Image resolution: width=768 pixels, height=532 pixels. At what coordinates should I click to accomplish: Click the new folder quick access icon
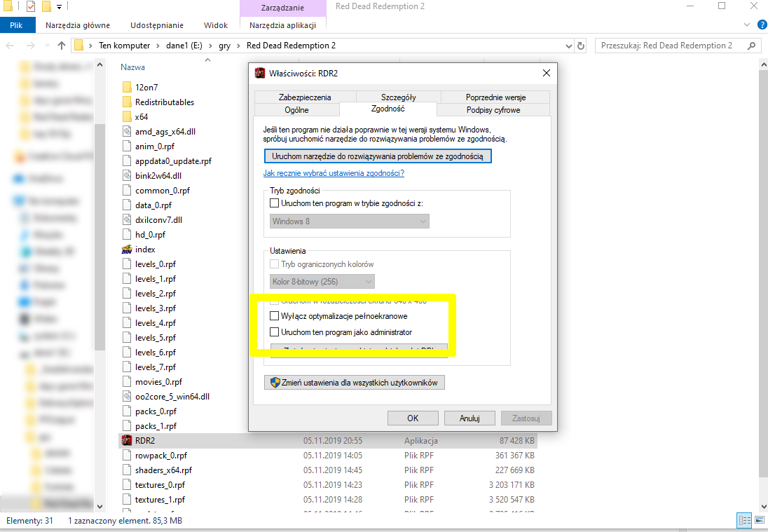click(x=46, y=6)
